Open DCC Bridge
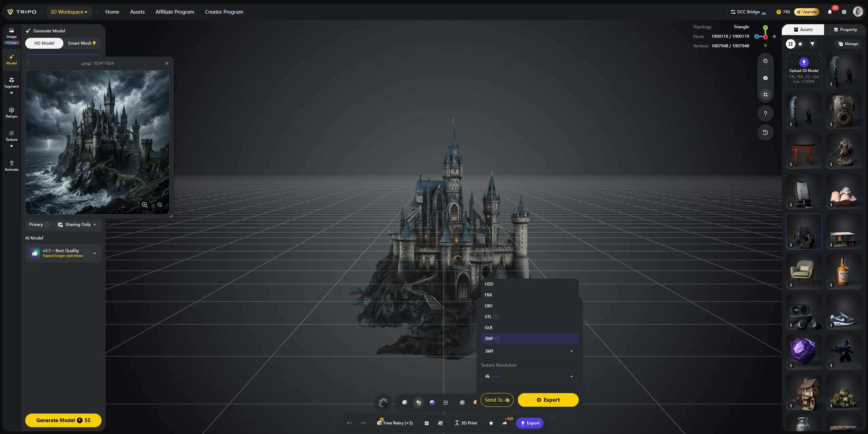 pyautogui.click(x=748, y=12)
